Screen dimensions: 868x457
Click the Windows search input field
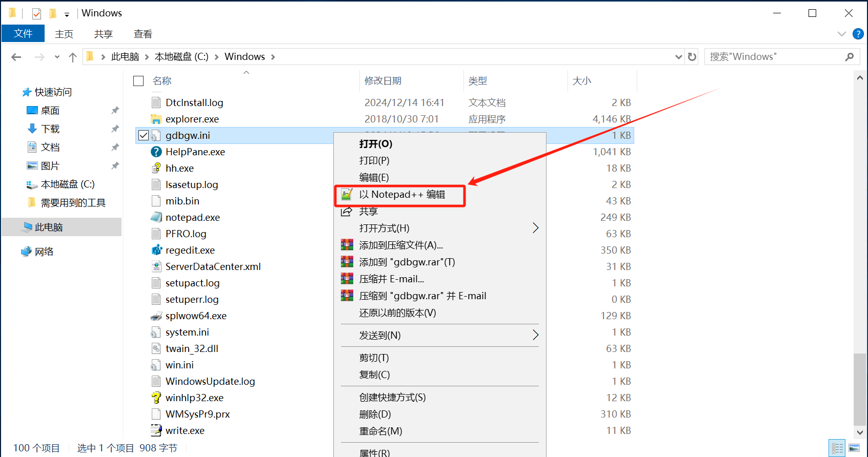coord(774,57)
